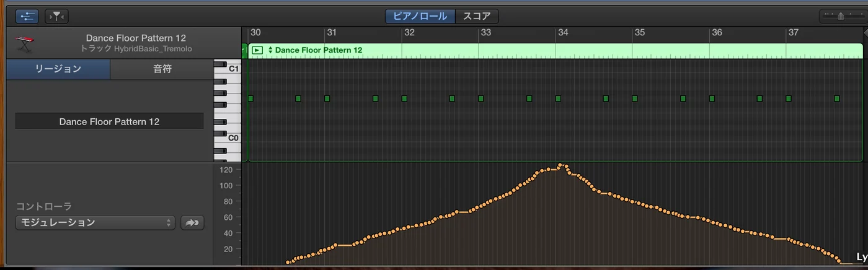This screenshot has height=270, width=868.
Task: Click the Dance Floor Pattern 12 region header
Action: pyautogui.click(x=555, y=50)
